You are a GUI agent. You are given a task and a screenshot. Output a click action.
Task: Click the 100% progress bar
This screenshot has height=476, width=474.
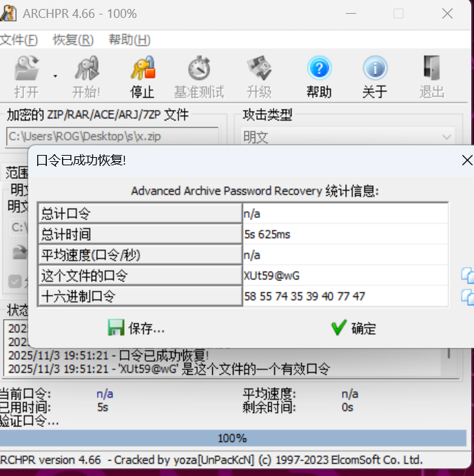tap(233, 438)
